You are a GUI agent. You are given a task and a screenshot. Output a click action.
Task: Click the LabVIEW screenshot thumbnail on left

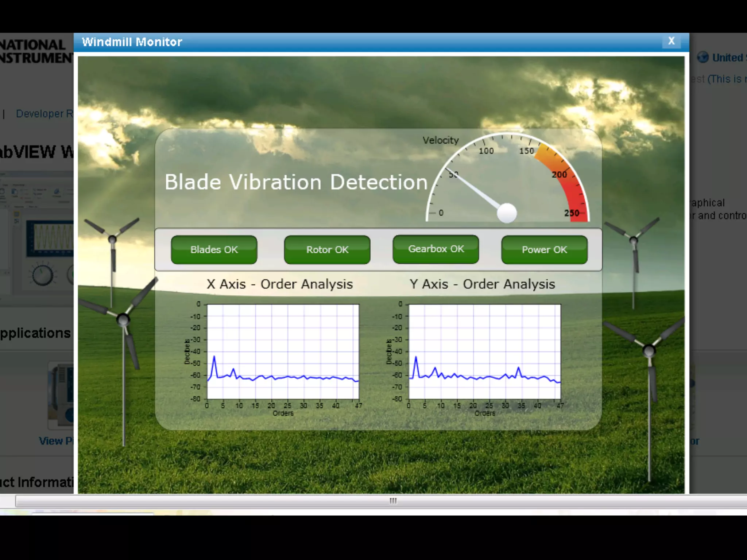pos(40,237)
